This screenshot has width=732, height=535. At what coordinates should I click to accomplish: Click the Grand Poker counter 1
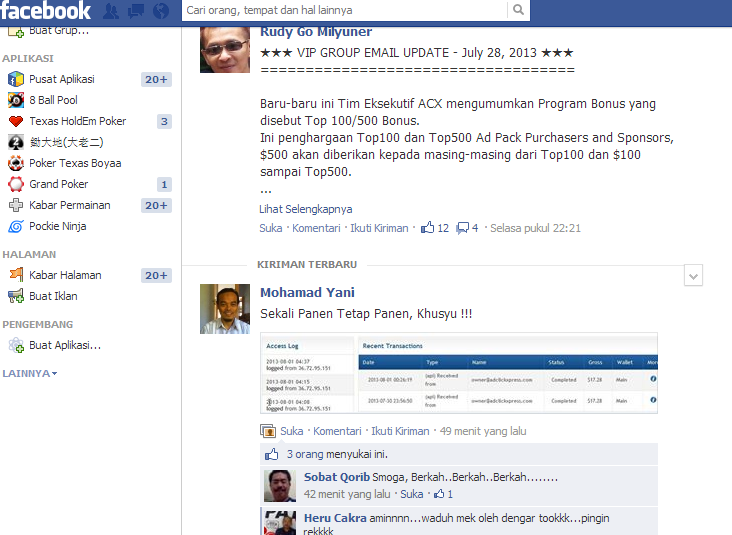[x=164, y=184]
